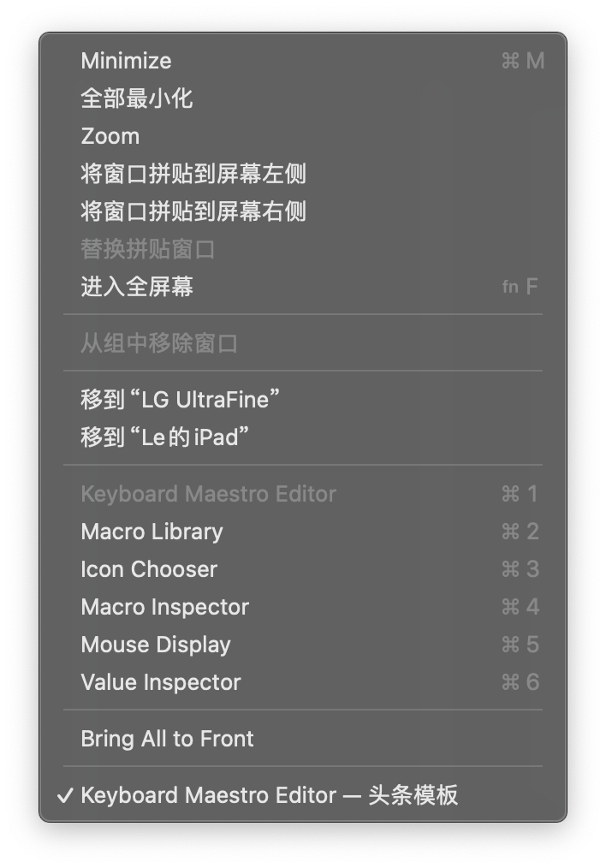606x868 pixels.
Task: Click the 从组中移除窗口 menu item
Action: click(159, 343)
